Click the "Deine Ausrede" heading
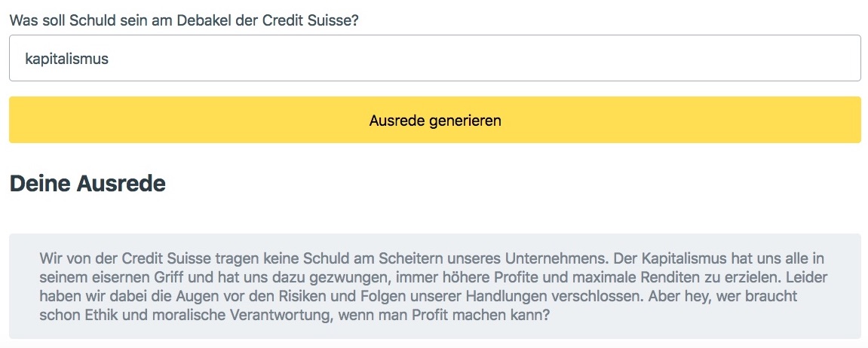The width and height of the screenshot is (868, 348). 87,183
